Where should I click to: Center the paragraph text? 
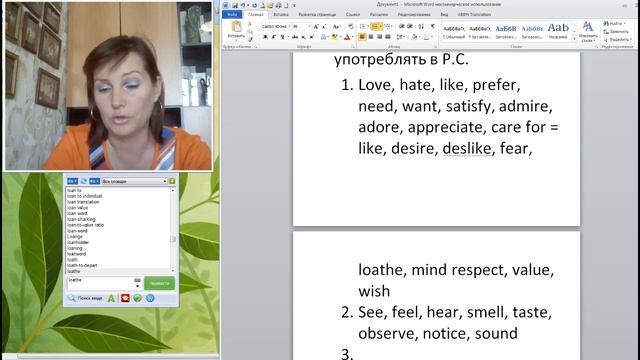[x=371, y=37]
